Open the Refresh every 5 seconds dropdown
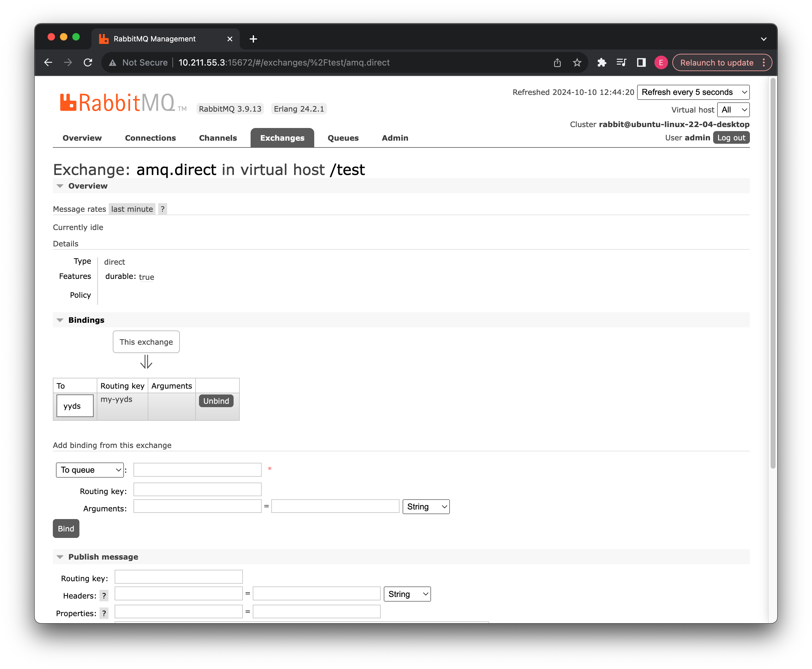812x669 pixels. click(693, 92)
